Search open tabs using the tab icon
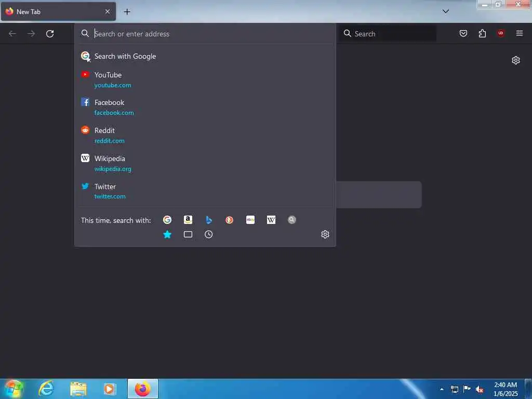The height and width of the screenshot is (399, 532). [x=188, y=234]
